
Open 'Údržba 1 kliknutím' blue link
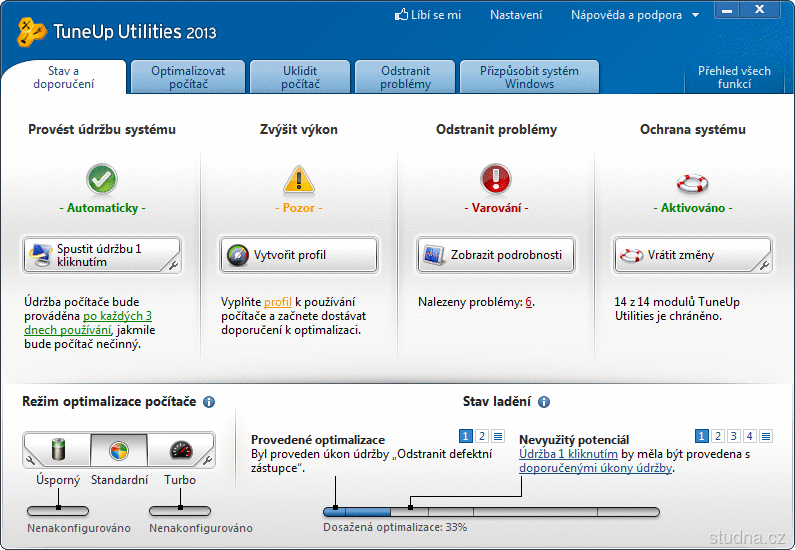[x=568, y=454]
